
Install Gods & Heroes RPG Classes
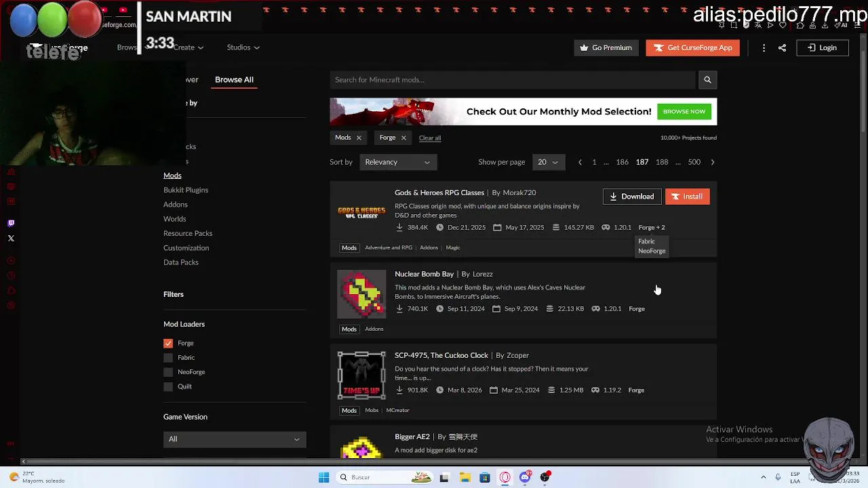pyautogui.click(x=687, y=197)
